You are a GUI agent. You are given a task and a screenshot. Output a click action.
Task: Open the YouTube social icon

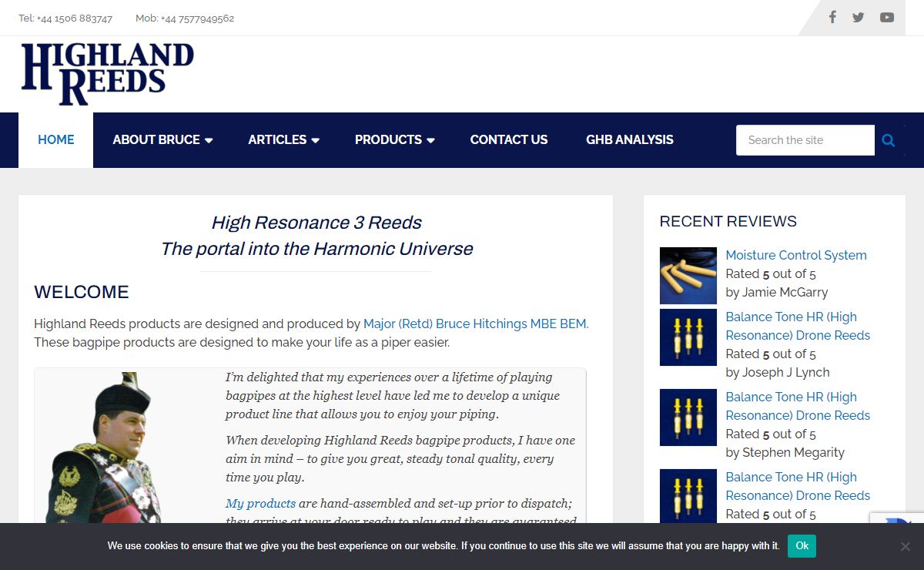887,18
